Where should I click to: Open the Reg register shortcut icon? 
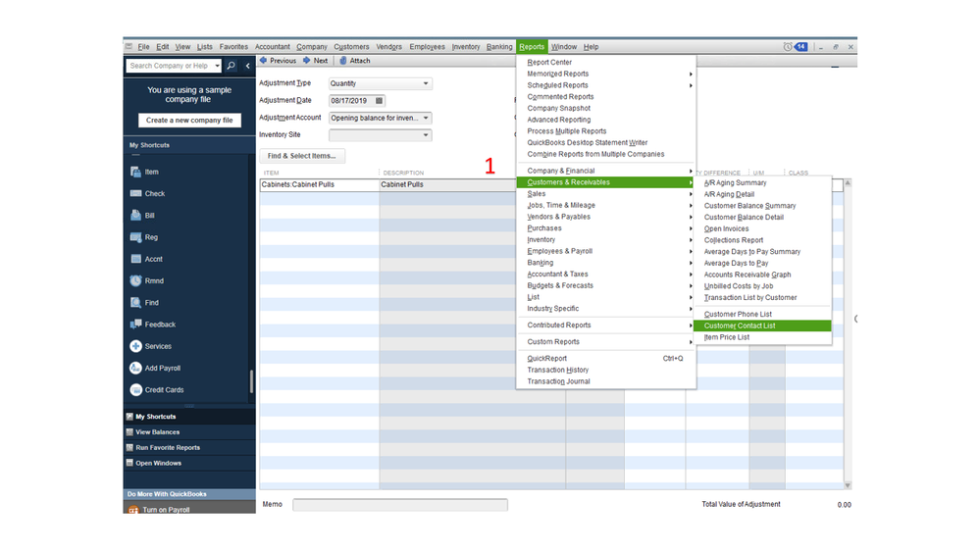coord(135,237)
